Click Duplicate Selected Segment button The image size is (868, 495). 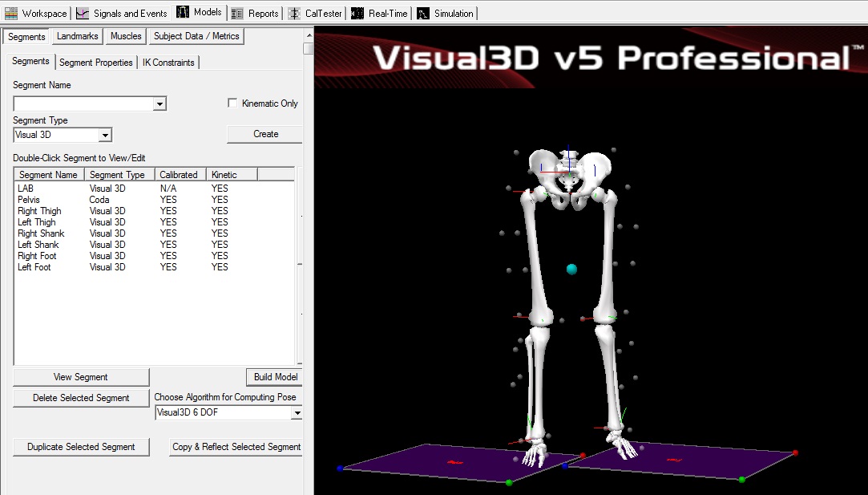point(81,447)
